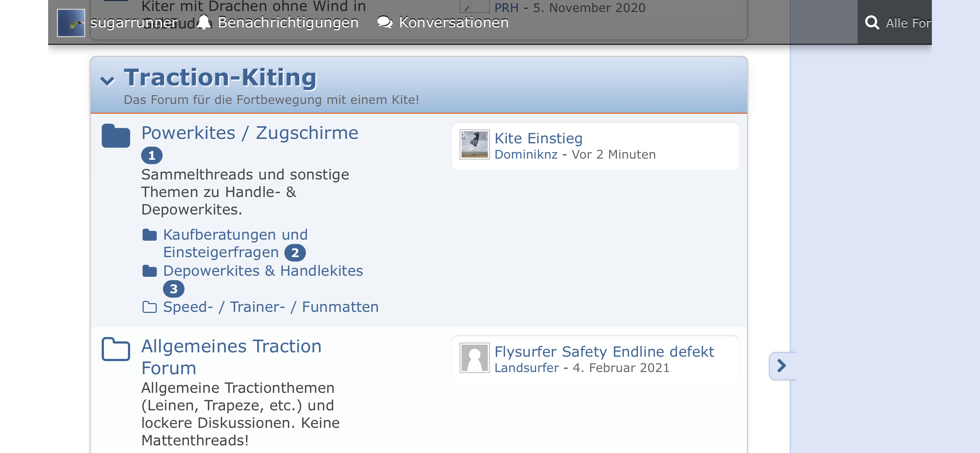Open the Flysurfer Safety Endline defekt thread
980x453 pixels.
(x=604, y=351)
